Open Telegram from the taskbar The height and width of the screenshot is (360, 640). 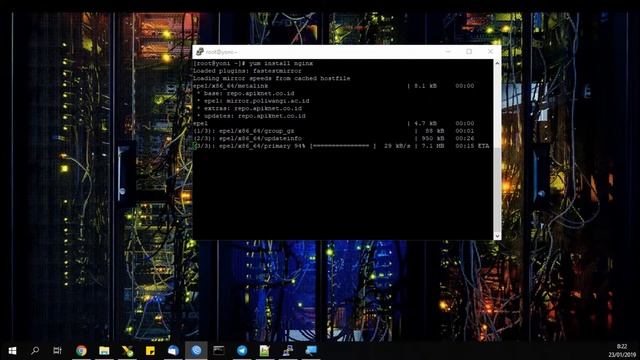[242, 351]
